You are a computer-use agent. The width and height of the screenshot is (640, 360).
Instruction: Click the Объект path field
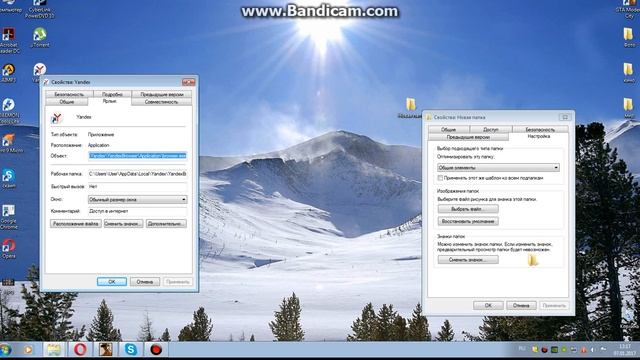coord(138,156)
